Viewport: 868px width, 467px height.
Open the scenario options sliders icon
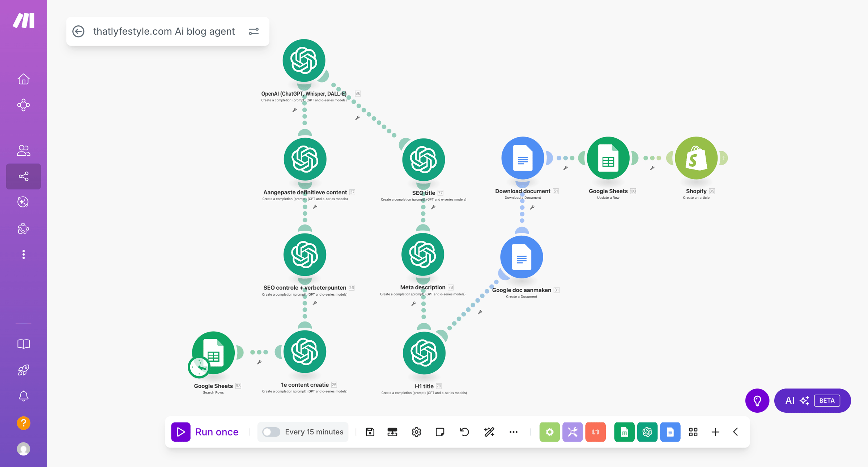[x=254, y=31]
